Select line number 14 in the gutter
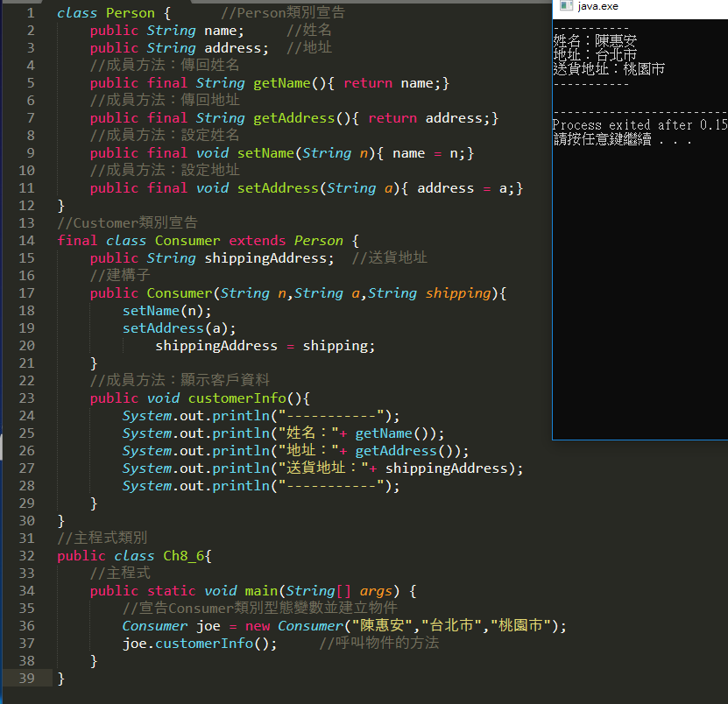 point(27,241)
